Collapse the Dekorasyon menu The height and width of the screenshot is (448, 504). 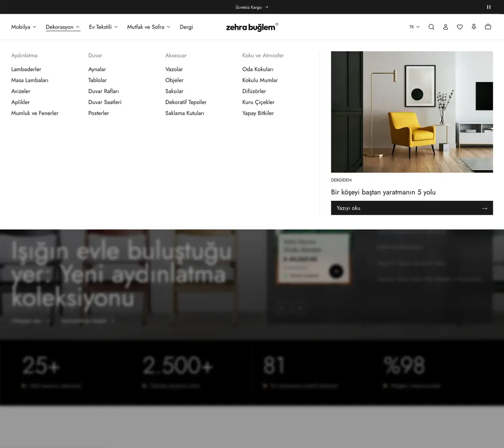(x=63, y=27)
